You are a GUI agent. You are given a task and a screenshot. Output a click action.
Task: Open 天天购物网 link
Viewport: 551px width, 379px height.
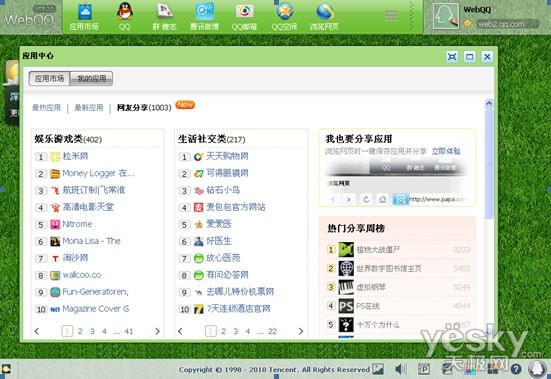point(227,156)
